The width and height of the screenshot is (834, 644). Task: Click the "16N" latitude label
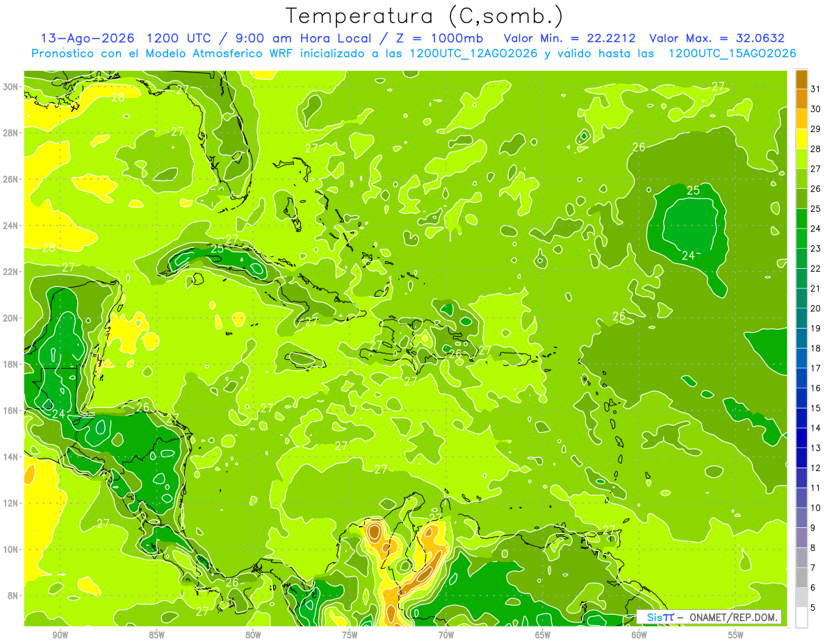[10, 411]
